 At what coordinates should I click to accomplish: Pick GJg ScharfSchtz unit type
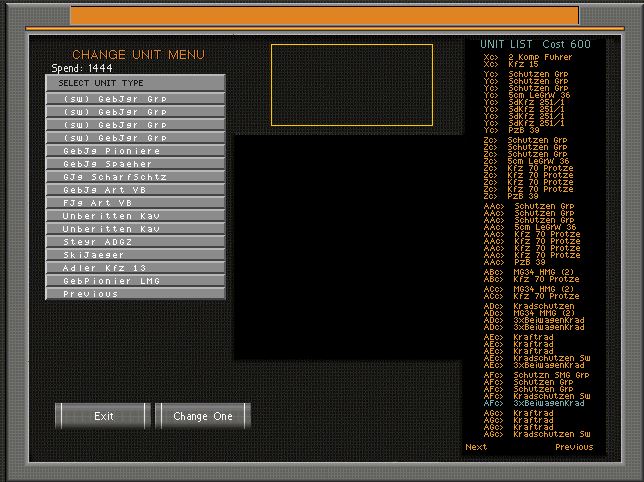click(x=135, y=177)
